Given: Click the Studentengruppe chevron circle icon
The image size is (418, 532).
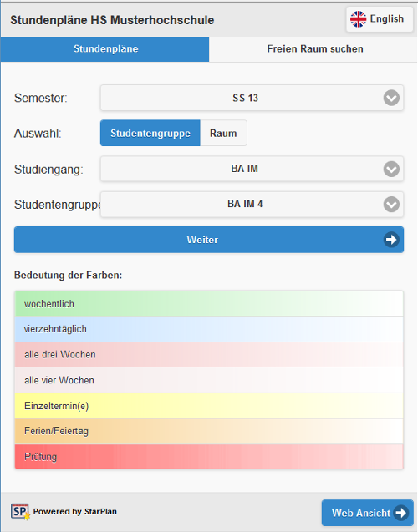Looking at the screenshot, I should tap(391, 205).
